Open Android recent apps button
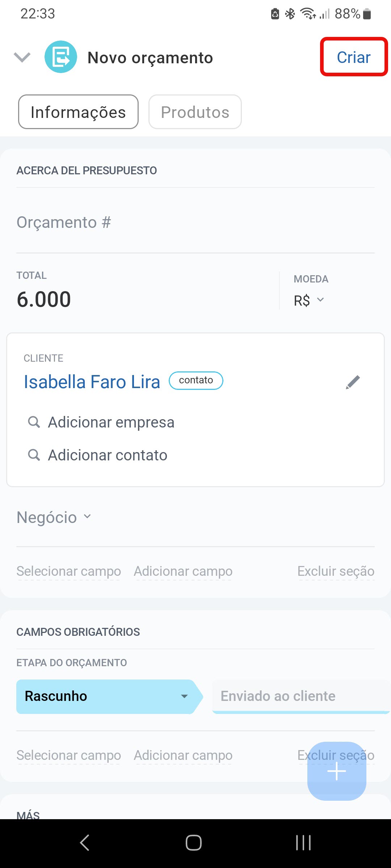391x868 pixels. point(303,843)
